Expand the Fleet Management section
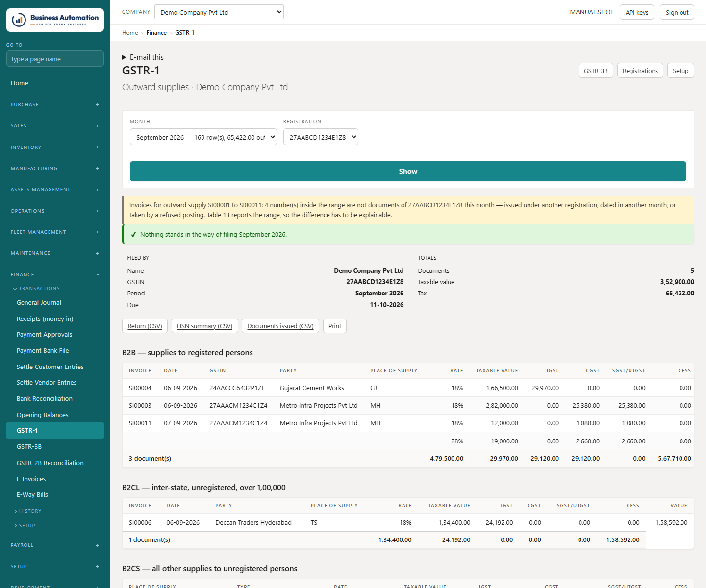 point(55,232)
